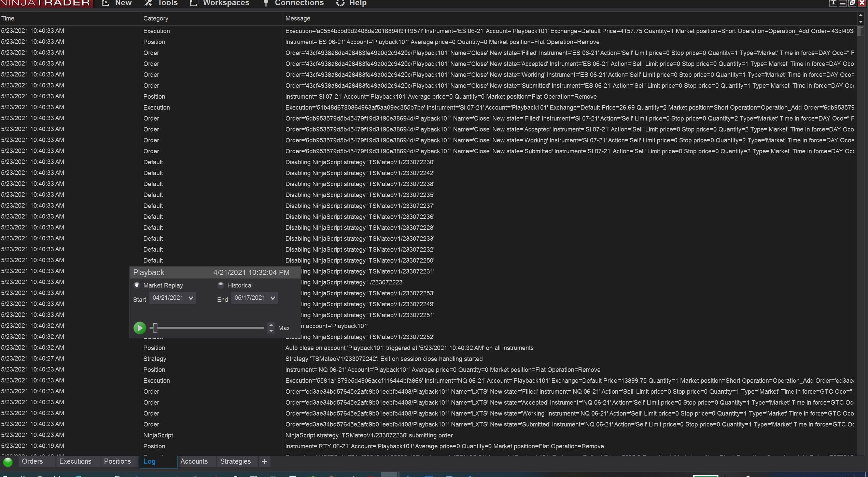This screenshot has width=868, height=477.
Task: Click the Connections plug icon
Action: (266, 3)
